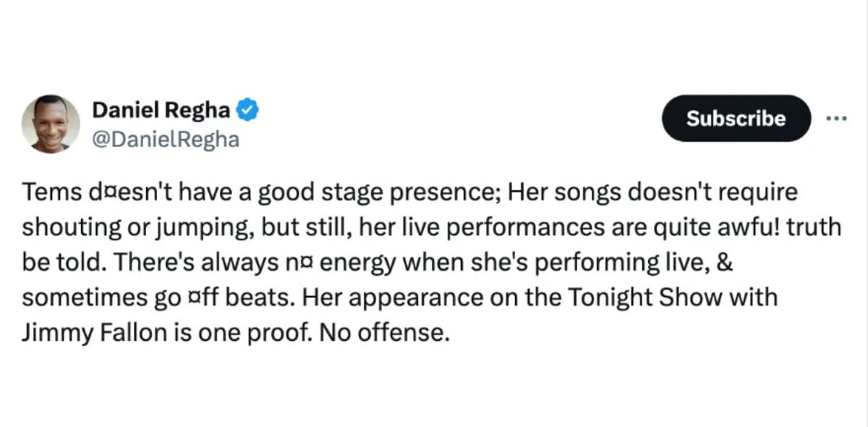Click the ellipsis icon near Subscribe

(836, 118)
